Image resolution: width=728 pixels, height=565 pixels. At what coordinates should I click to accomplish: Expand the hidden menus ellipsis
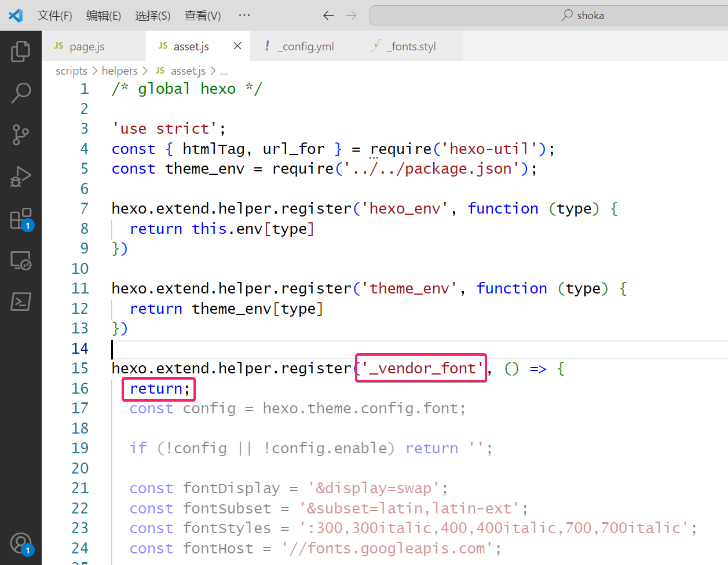[244, 16]
